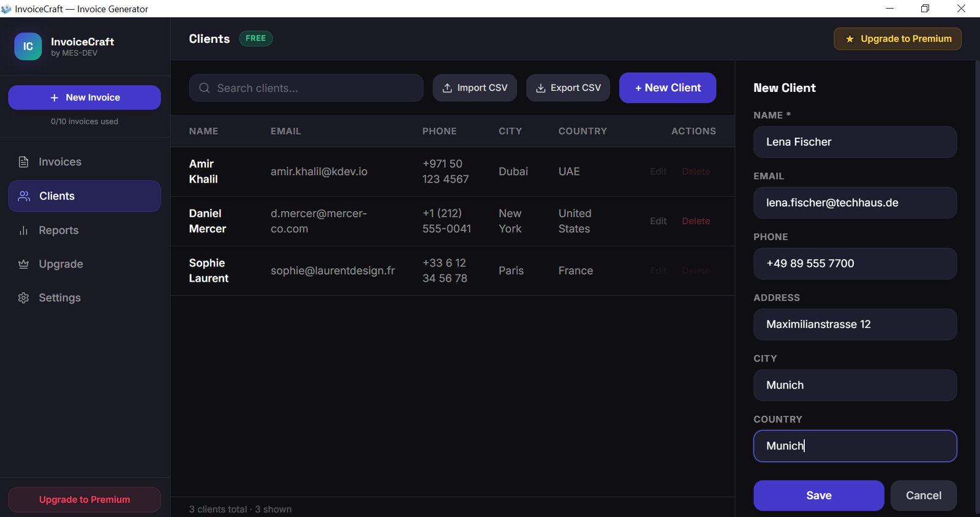Open Settings from the sidebar

pos(85,298)
